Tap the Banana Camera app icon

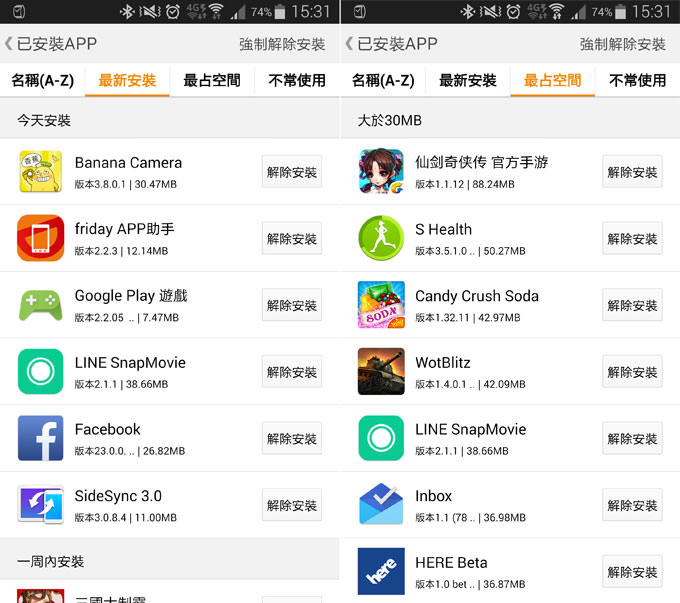pos(41,171)
